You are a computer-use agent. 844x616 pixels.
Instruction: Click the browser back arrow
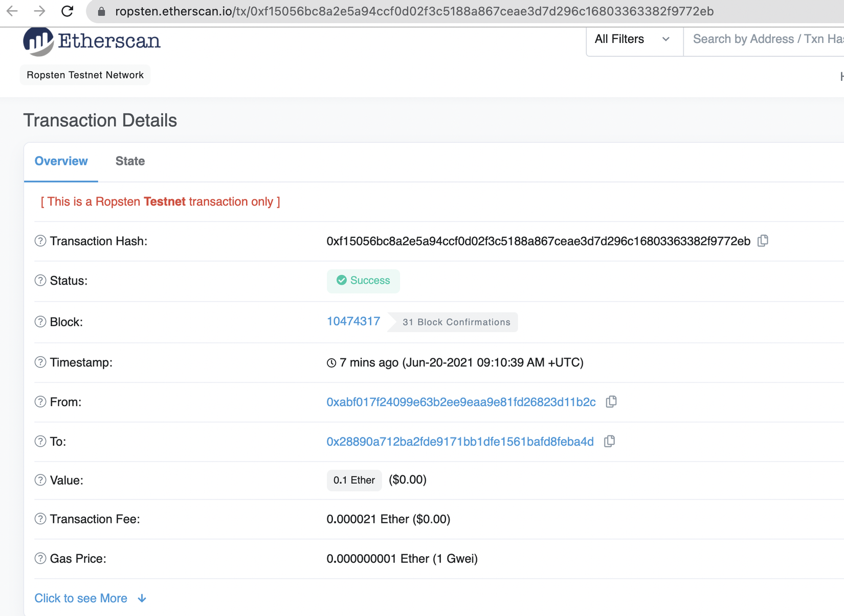point(12,11)
